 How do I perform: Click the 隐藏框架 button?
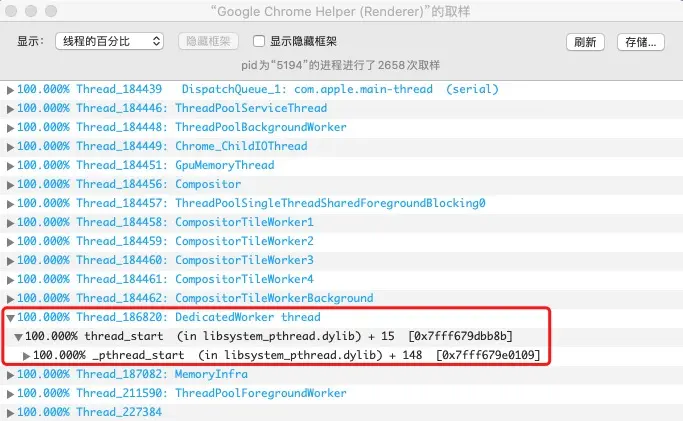point(208,41)
